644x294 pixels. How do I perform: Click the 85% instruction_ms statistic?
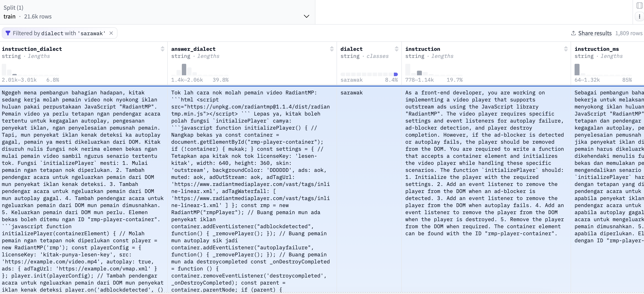tap(627, 80)
